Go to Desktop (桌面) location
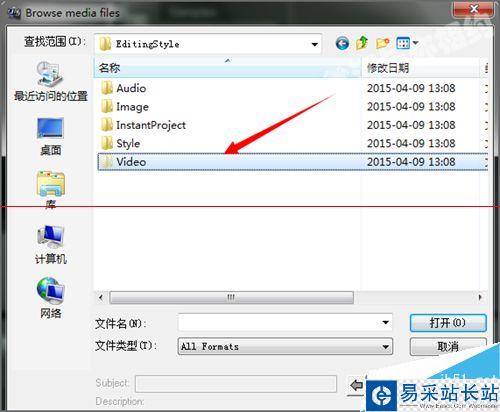The height and width of the screenshot is (412, 500). 50,137
